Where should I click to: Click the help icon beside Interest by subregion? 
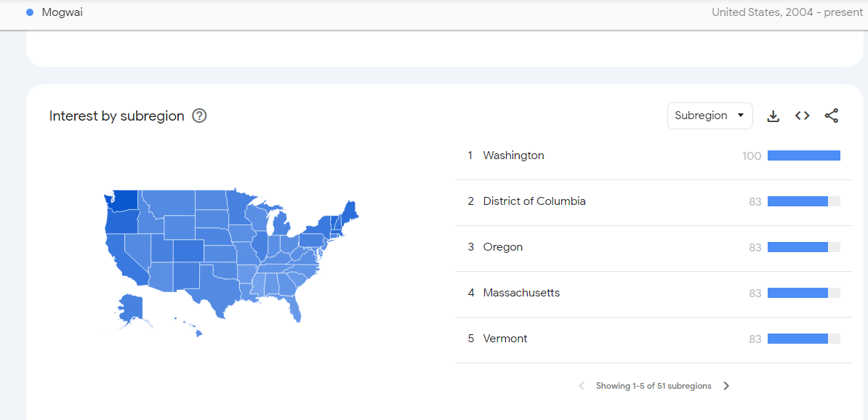[x=199, y=116]
